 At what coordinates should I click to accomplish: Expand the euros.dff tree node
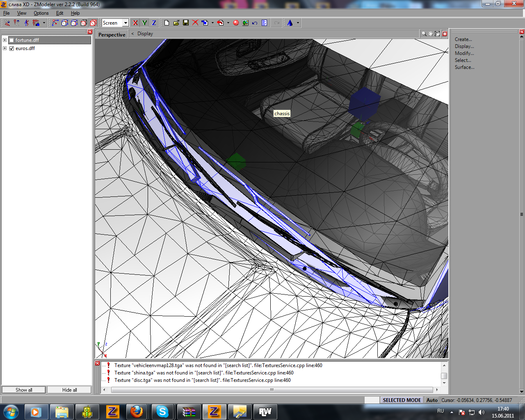point(5,48)
